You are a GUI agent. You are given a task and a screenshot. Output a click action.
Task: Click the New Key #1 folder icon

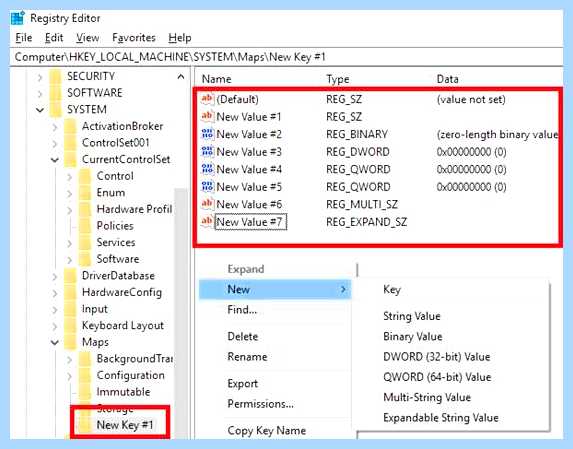(85, 425)
